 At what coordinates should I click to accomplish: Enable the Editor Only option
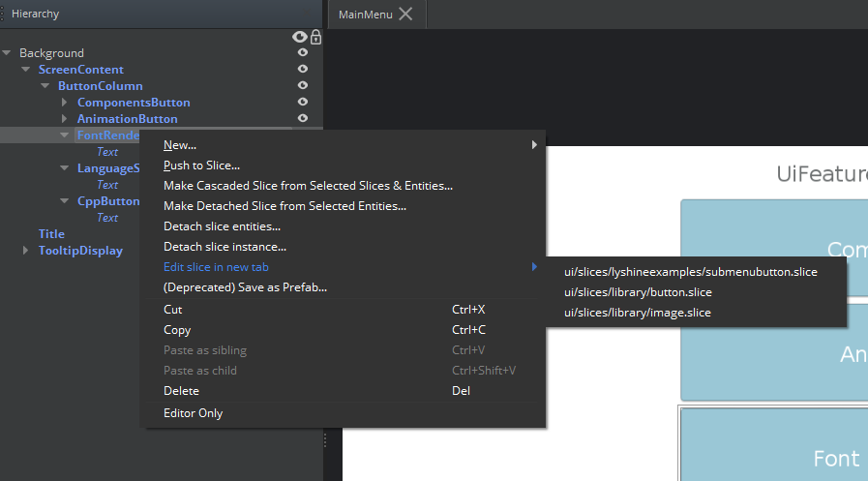point(193,413)
